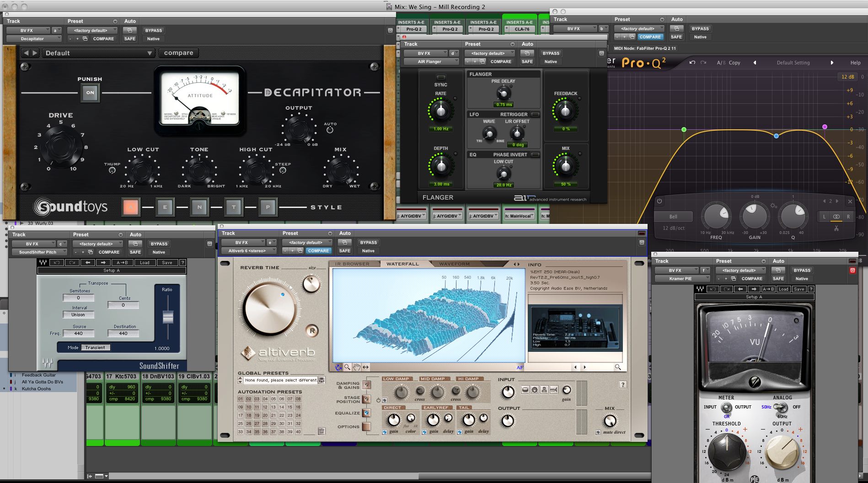This screenshot has height=483, width=868.
Task: Click the search magnifier in Altiverb info panel
Action: click(x=618, y=367)
